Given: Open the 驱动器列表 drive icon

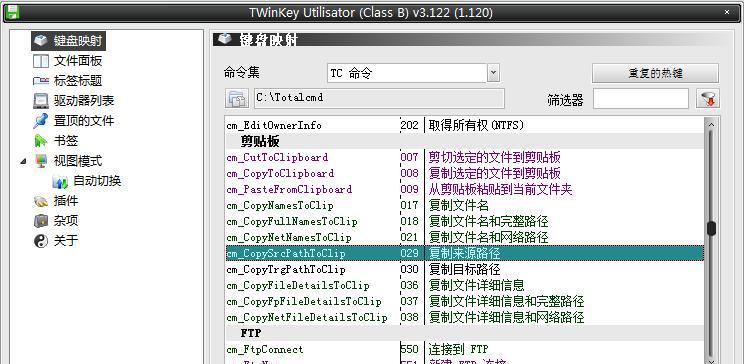Looking at the screenshot, I should tap(41, 101).
